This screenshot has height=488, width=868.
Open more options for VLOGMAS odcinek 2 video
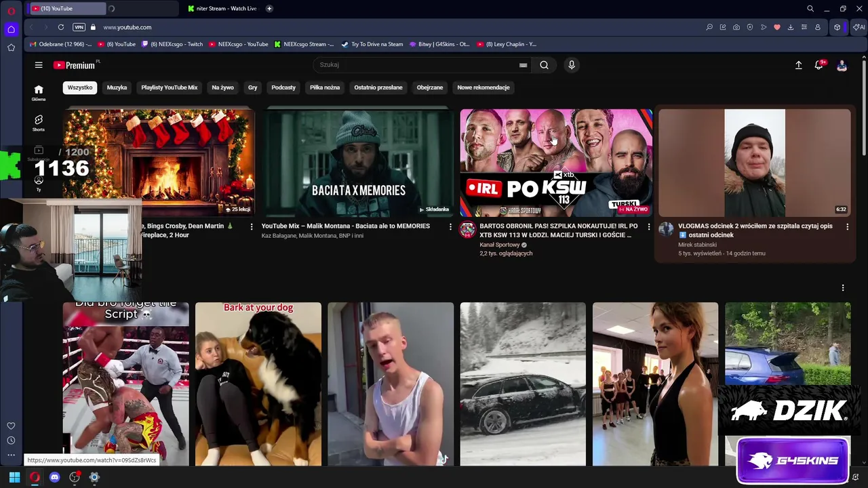click(847, 226)
